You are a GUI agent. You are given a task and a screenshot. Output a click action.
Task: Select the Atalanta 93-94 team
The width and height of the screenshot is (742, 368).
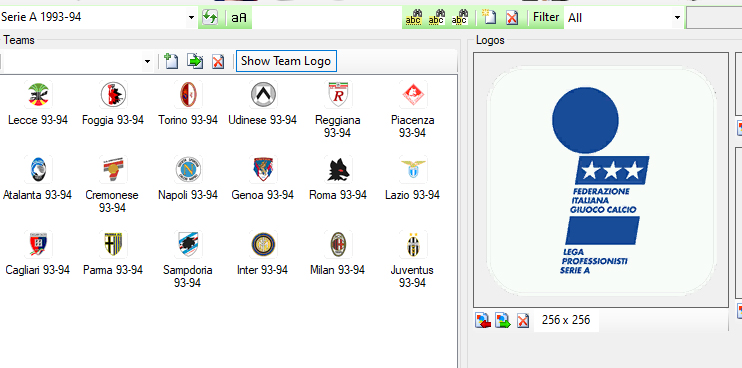[37, 178]
